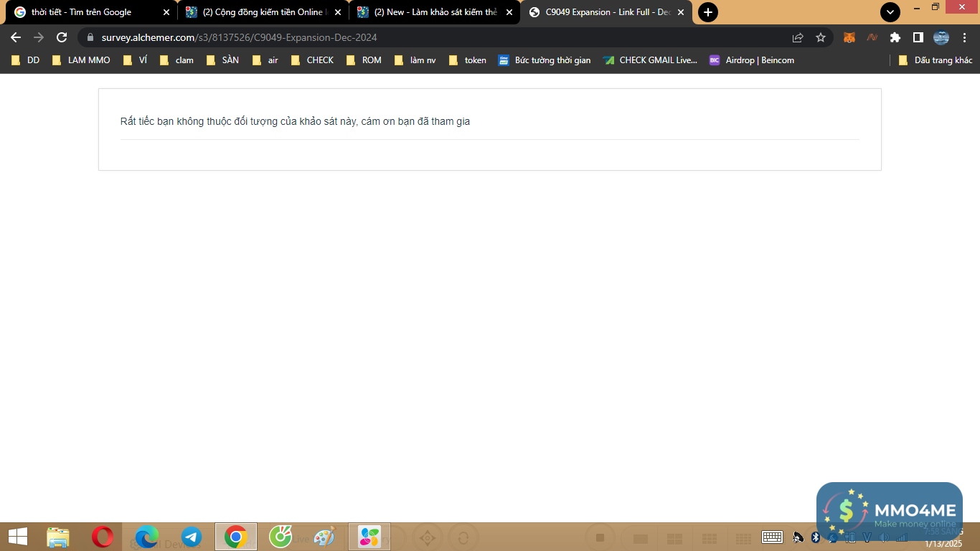This screenshot has width=980, height=551.
Task: Open the 'CHECK GMAIL Live...' bookmark
Action: point(650,60)
